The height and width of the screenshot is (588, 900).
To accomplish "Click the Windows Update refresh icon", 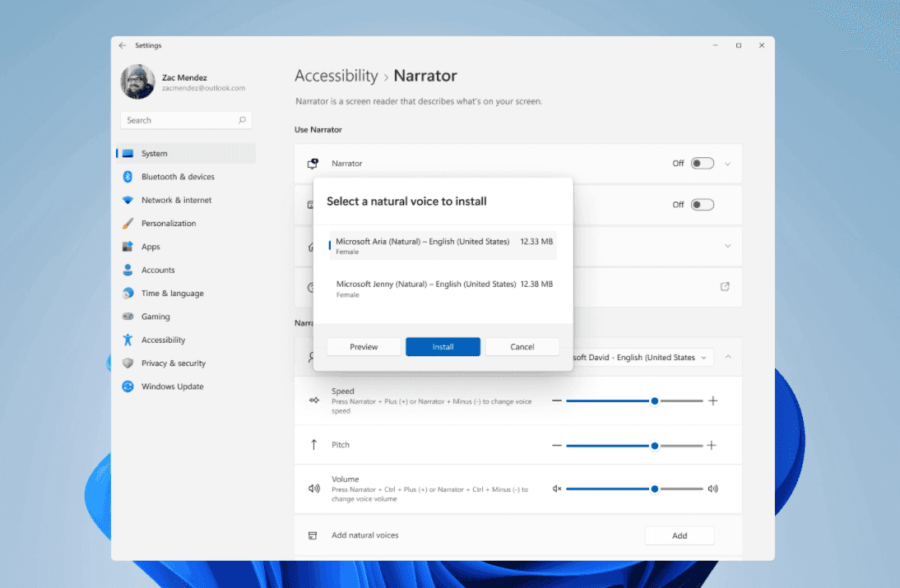I will (x=128, y=387).
